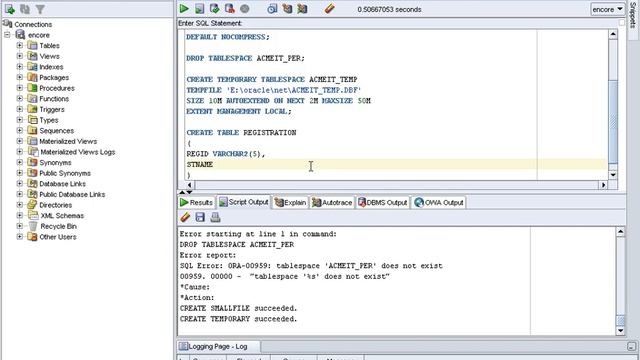Open the OWA Output tab
The image size is (640, 360).
(x=439, y=202)
